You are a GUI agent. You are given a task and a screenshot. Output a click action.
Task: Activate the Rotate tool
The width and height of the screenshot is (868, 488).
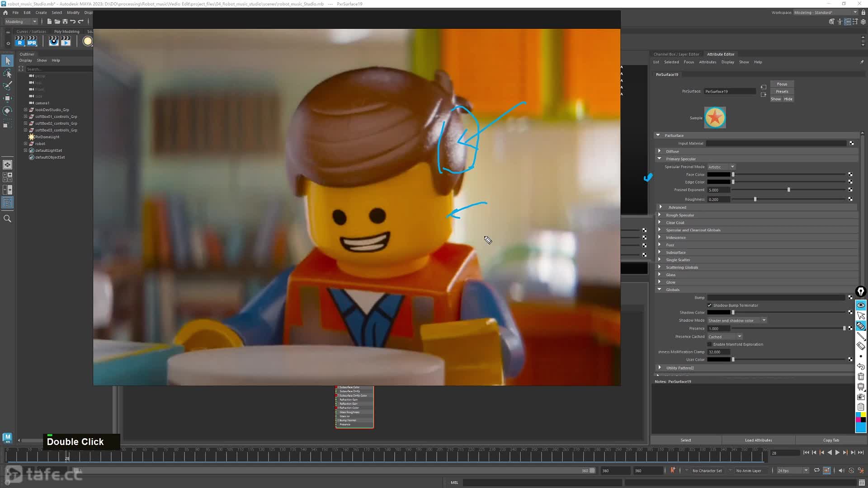[8, 111]
